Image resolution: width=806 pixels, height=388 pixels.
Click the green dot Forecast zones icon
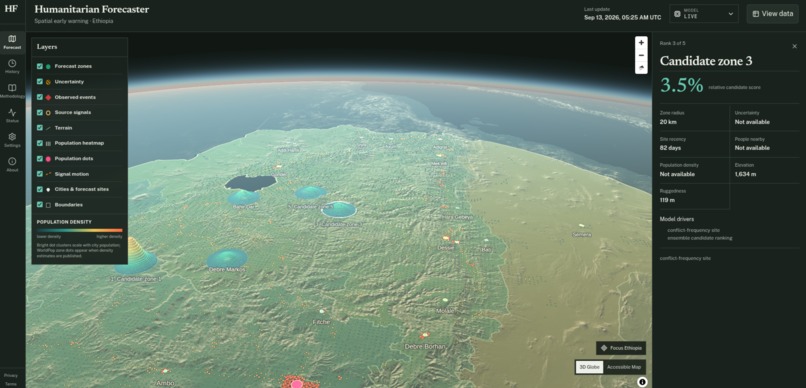pos(48,66)
